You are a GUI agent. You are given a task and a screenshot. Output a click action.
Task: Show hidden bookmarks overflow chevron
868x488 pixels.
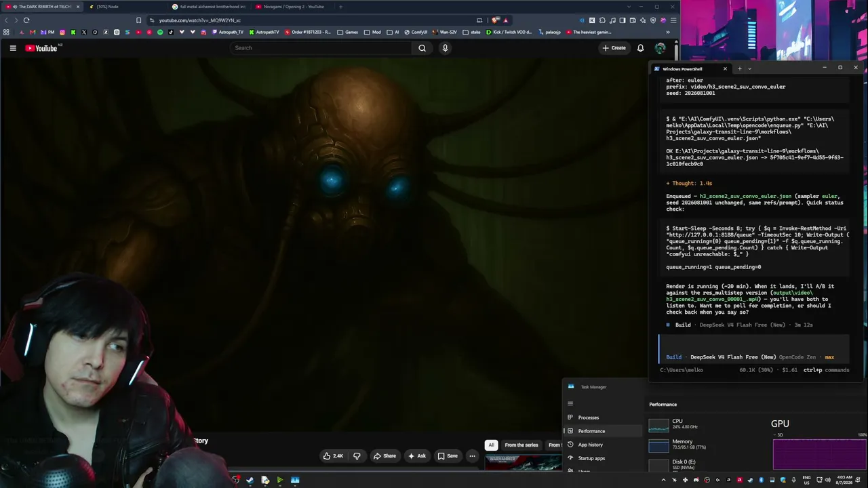(667, 32)
